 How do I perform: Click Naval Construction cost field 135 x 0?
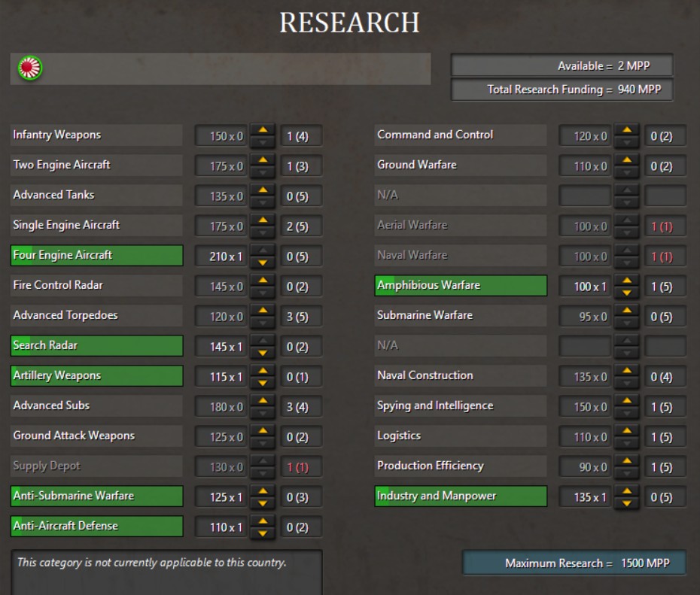585,377
